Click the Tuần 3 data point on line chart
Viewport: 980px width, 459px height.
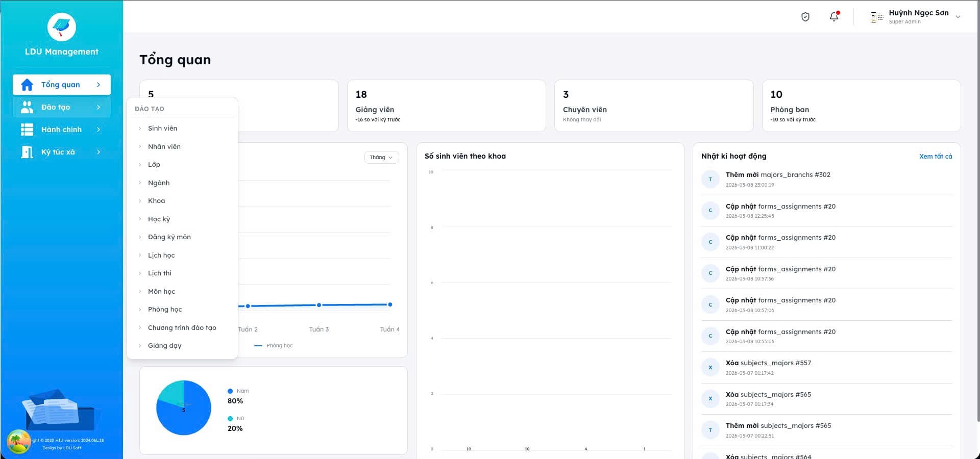pos(319,305)
